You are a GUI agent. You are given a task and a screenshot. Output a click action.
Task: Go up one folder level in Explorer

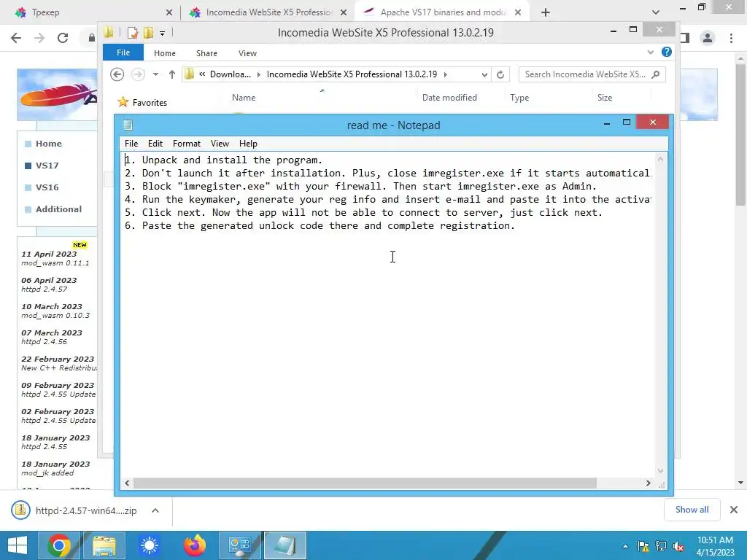tap(172, 74)
